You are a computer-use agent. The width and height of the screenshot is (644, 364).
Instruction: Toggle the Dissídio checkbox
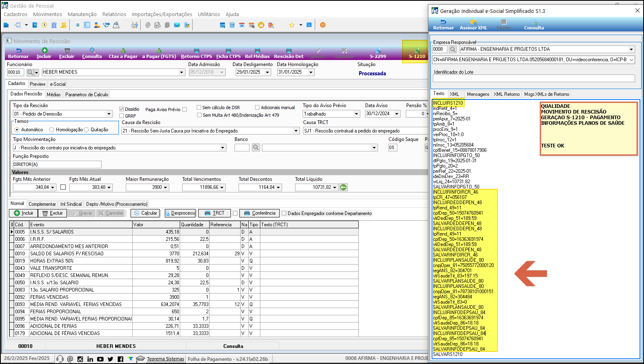(x=121, y=109)
